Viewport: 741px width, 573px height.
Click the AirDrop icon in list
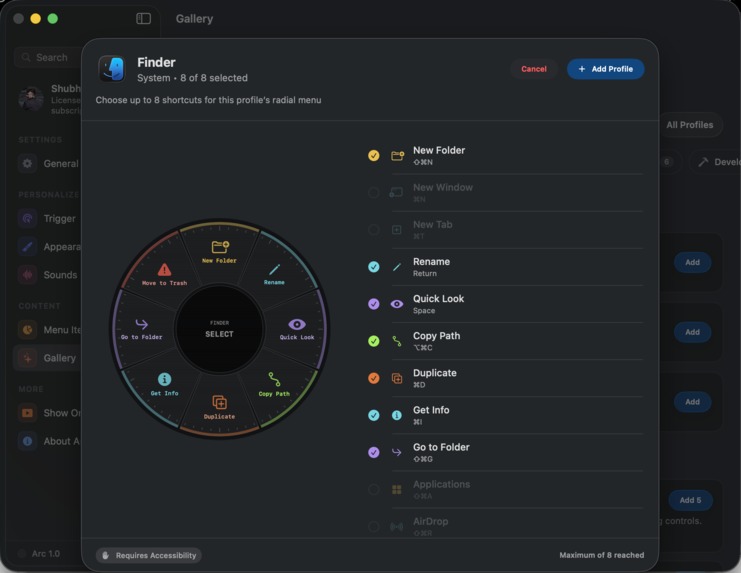pos(396,527)
